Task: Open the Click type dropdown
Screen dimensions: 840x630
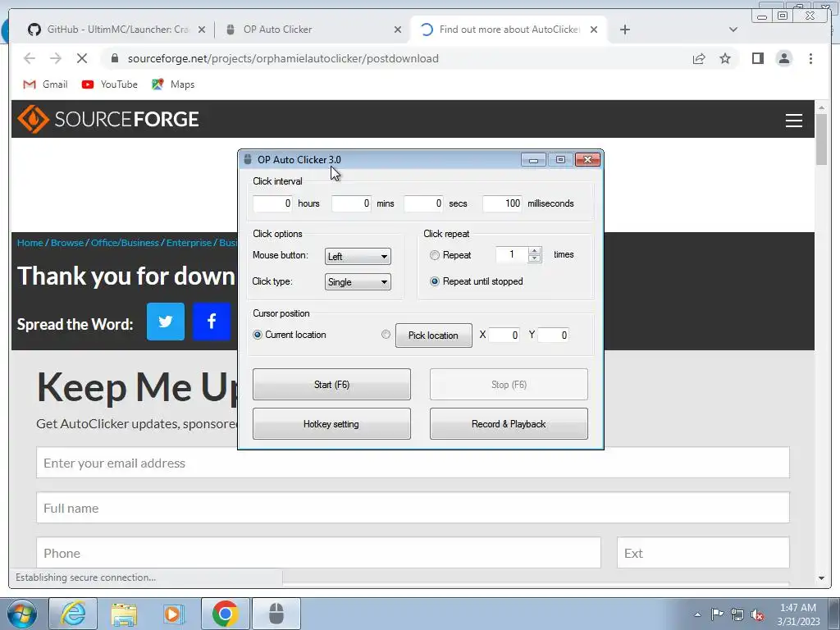Action: point(358,282)
